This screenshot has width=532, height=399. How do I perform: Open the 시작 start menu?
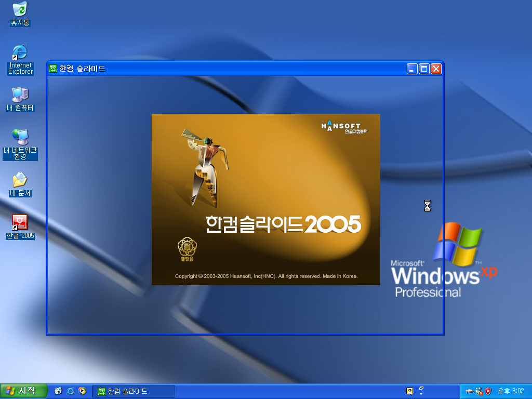23,391
